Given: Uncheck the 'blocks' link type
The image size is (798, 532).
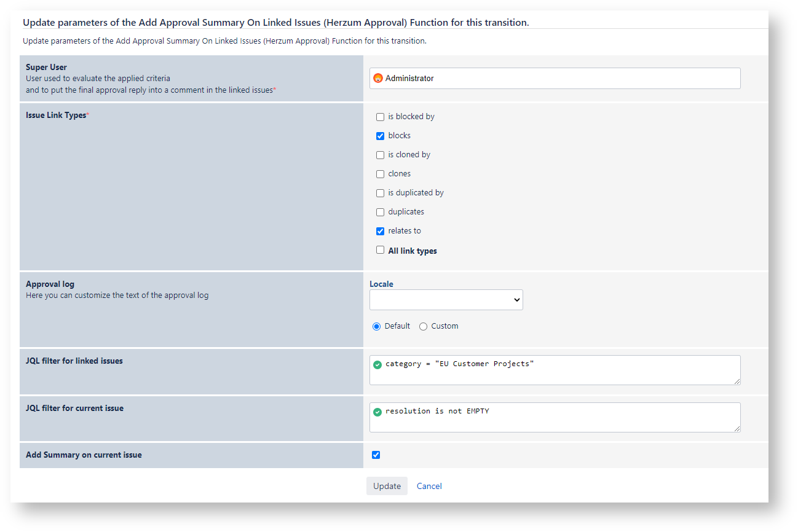Looking at the screenshot, I should point(380,136).
